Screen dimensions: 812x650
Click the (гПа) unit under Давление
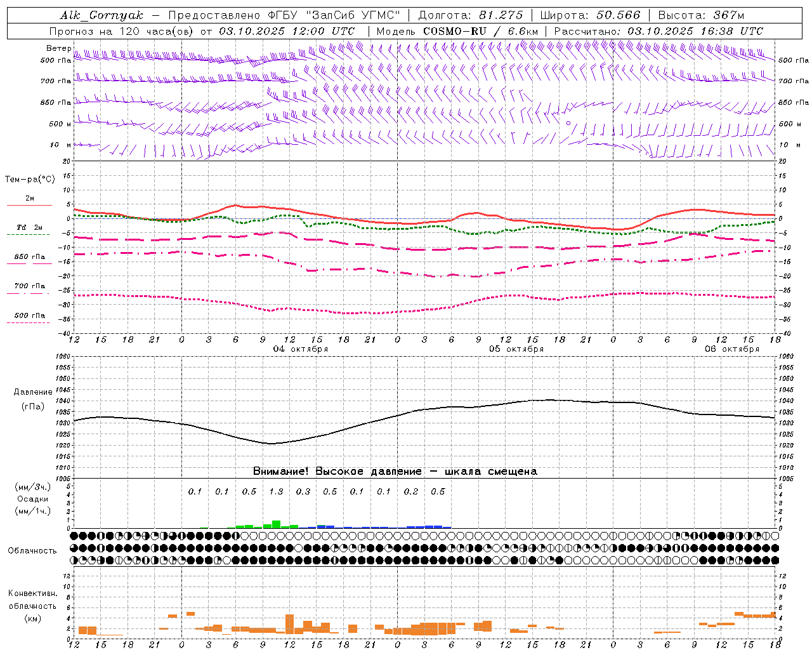[x=33, y=406]
